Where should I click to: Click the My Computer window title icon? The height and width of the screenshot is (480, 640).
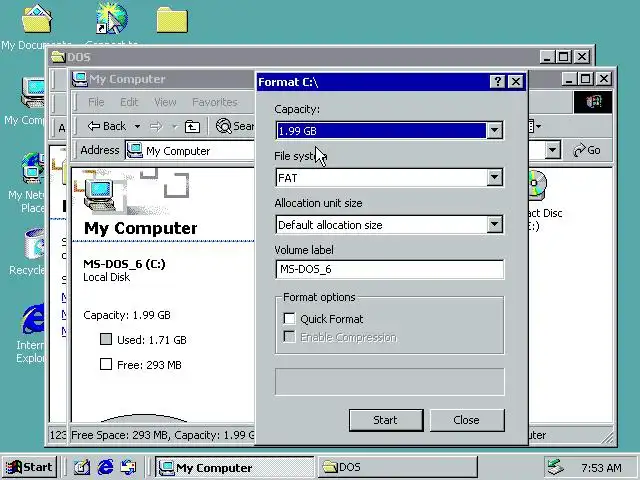pyautogui.click(x=80, y=79)
